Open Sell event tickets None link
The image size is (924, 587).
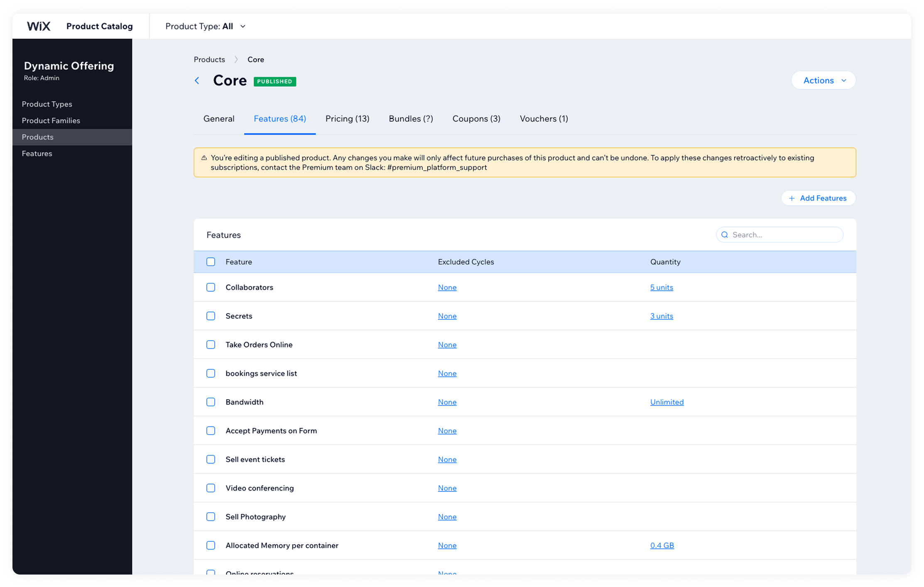447,459
